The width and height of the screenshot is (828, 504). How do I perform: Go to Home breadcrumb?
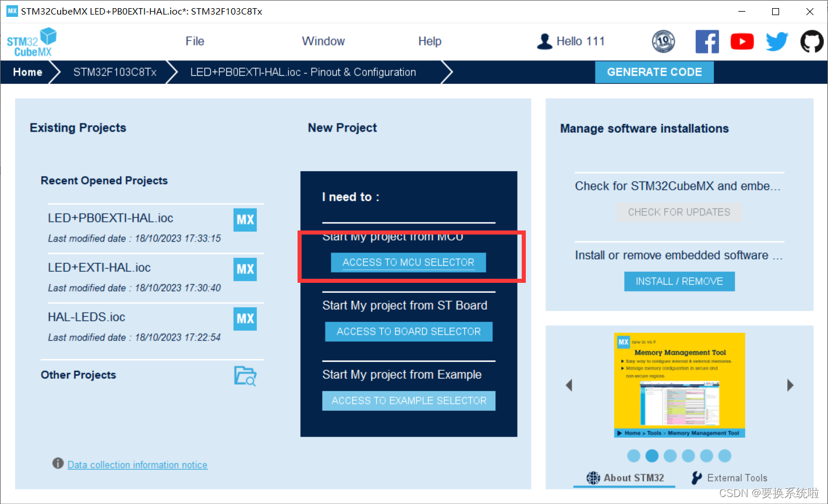pos(27,72)
